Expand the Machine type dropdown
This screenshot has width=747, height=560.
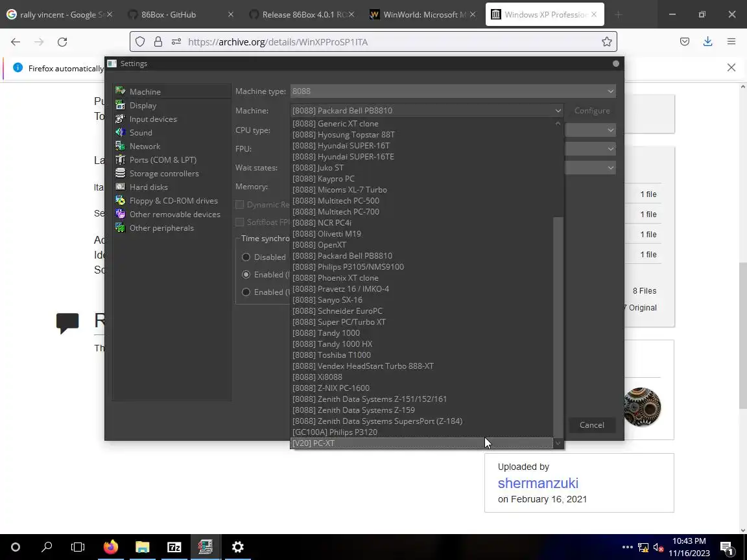(x=453, y=91)
